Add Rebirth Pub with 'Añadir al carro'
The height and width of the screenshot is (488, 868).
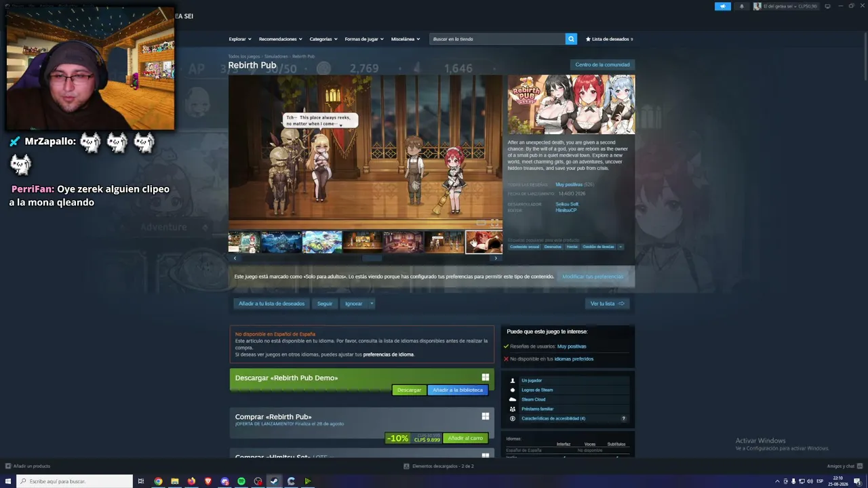(465, 439)
